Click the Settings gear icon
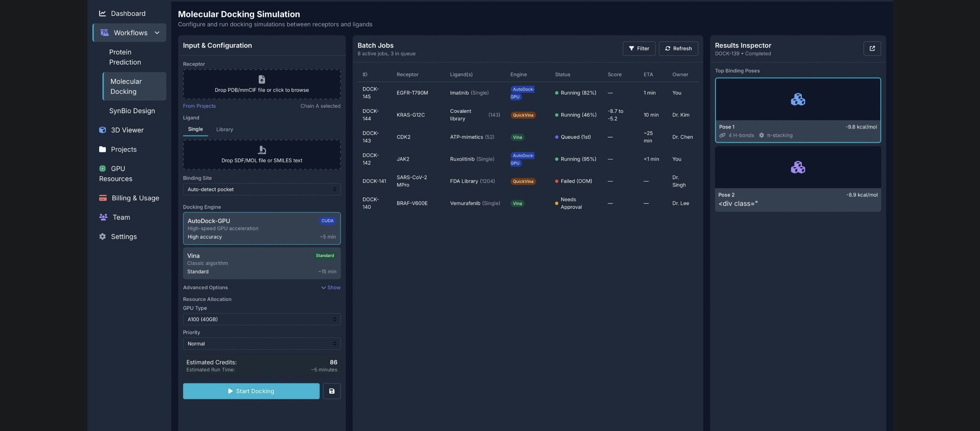The image size is (980, 431). tap(102, 236)
